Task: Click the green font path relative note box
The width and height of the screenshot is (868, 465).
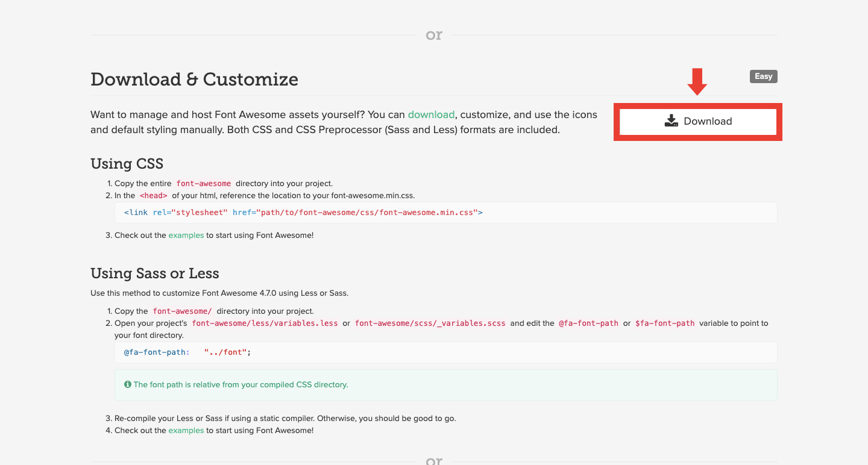Action: point(446,385)
